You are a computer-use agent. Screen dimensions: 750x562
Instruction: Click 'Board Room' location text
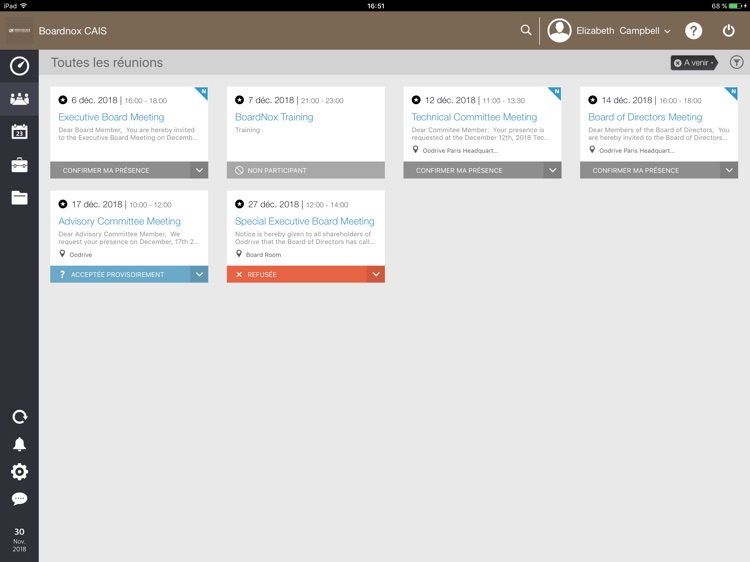pos(263,254)
